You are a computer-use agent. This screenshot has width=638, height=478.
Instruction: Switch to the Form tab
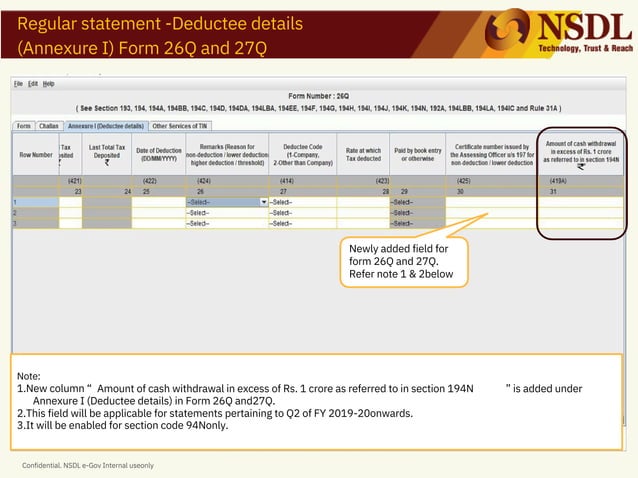24,126
